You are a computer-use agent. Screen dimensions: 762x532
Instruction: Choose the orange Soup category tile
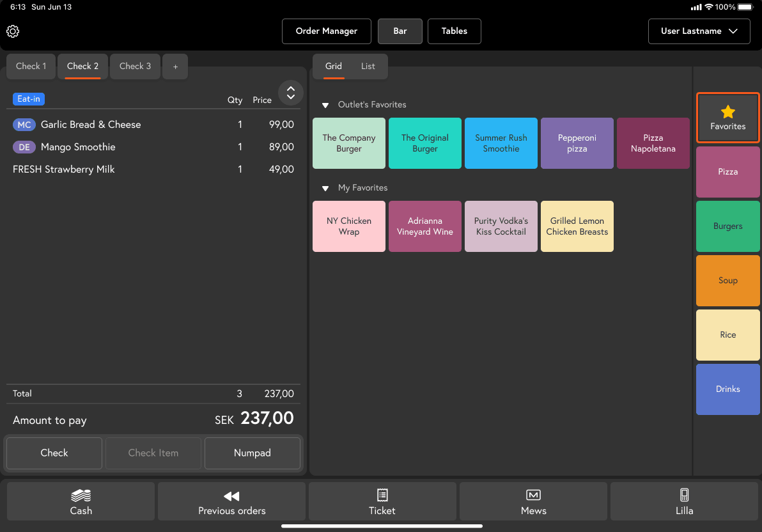tap(727, 281)
